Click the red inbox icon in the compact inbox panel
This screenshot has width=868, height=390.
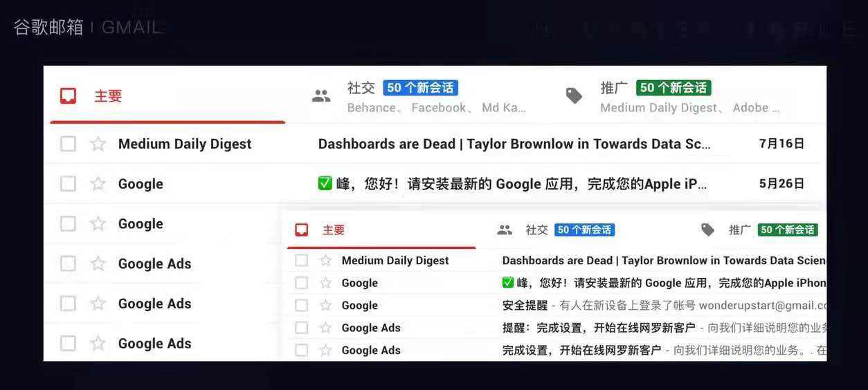point(301,230)
